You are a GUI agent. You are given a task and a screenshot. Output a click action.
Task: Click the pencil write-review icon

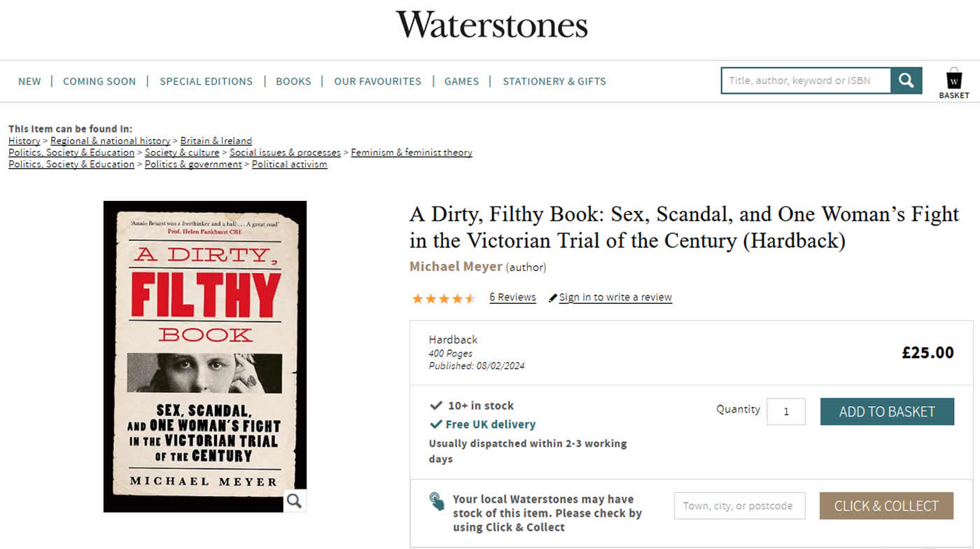553,298
